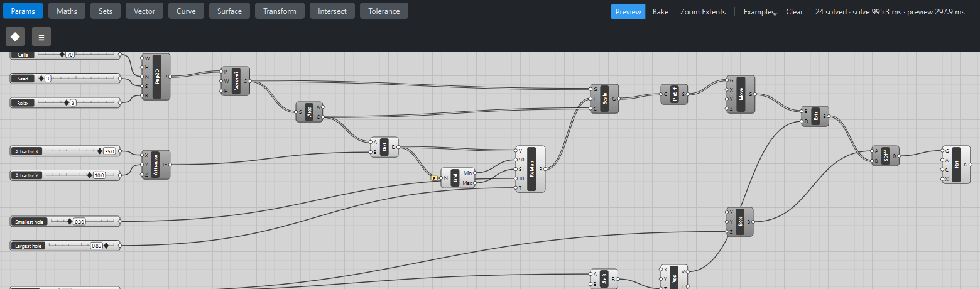Open the Tolerance tab
Viewport: 980px width, 289px height.
[x=384, y=11]
